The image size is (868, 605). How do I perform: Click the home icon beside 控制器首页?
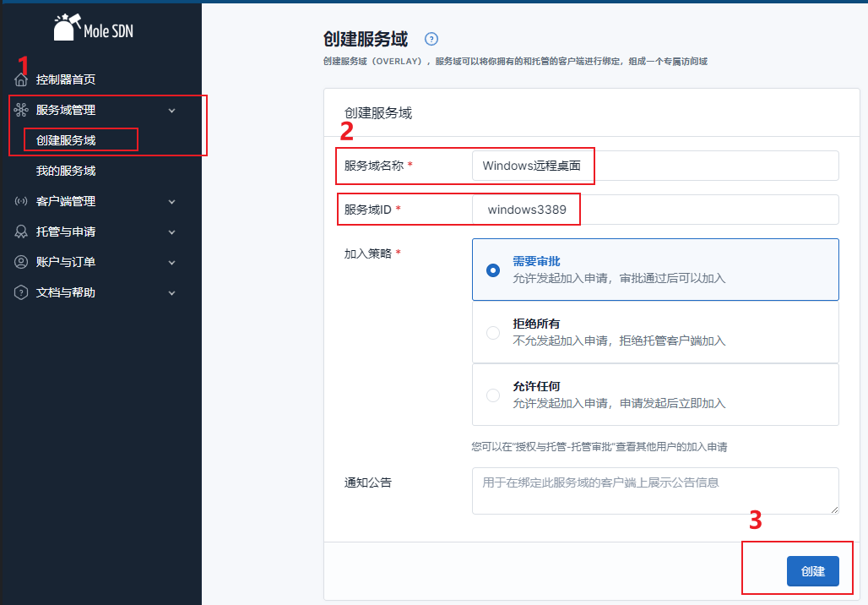coord(21,79)
